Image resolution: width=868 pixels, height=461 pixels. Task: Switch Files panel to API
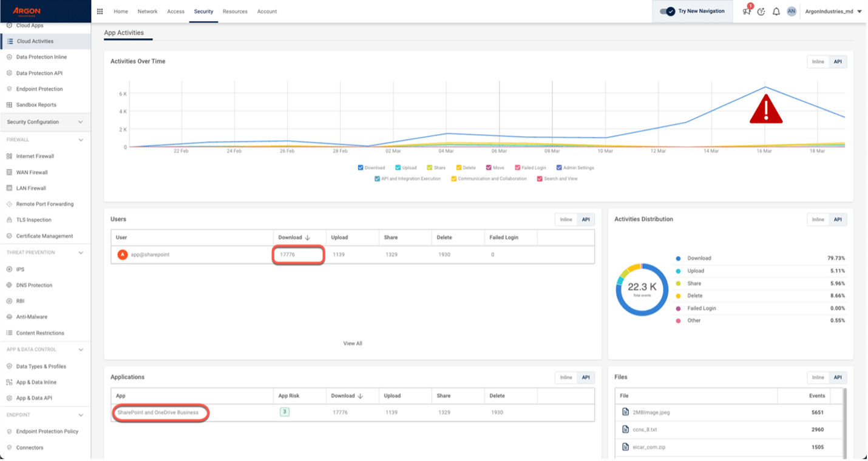(838, 377)
